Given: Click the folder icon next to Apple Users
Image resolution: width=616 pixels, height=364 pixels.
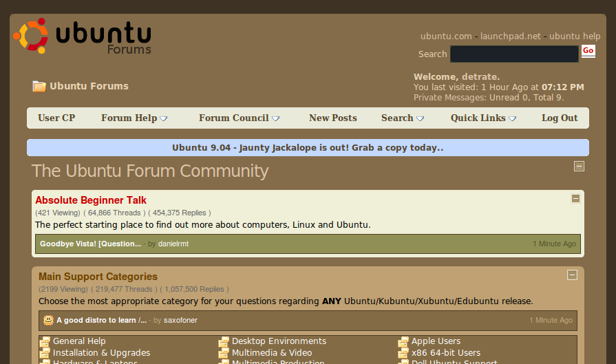Looking at the screenshot, I should pyautogui.click(x=403, y=341).
